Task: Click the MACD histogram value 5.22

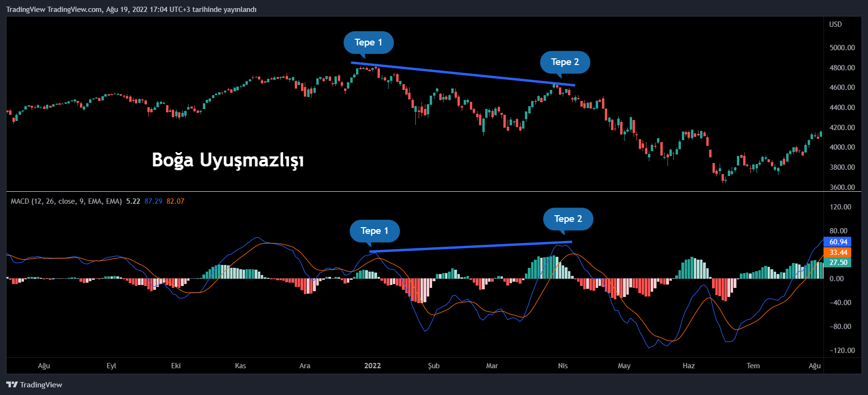Action: pyautogui.click(x=133, y=201)
